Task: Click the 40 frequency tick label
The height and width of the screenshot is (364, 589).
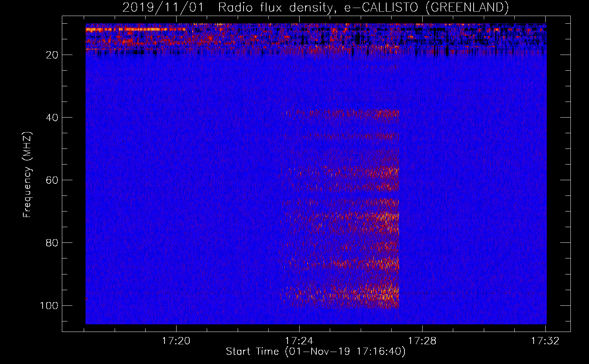Action: (52, 118)
